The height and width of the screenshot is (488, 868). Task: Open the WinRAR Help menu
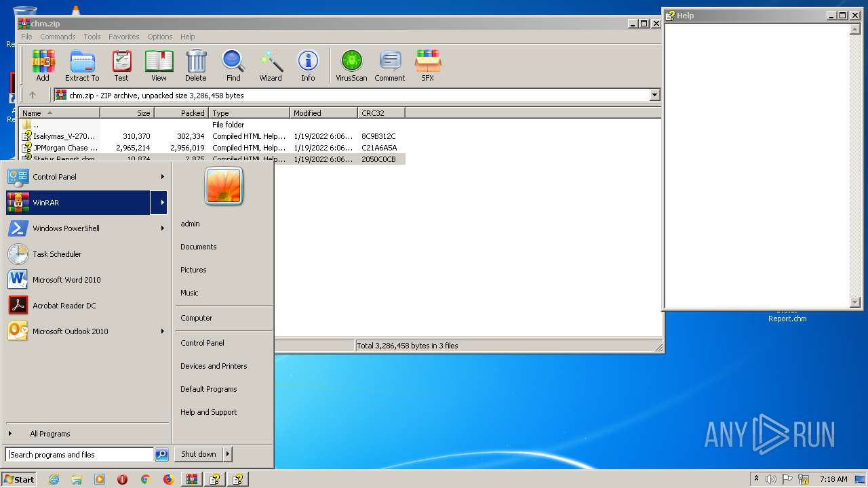[x=188, y=37]
